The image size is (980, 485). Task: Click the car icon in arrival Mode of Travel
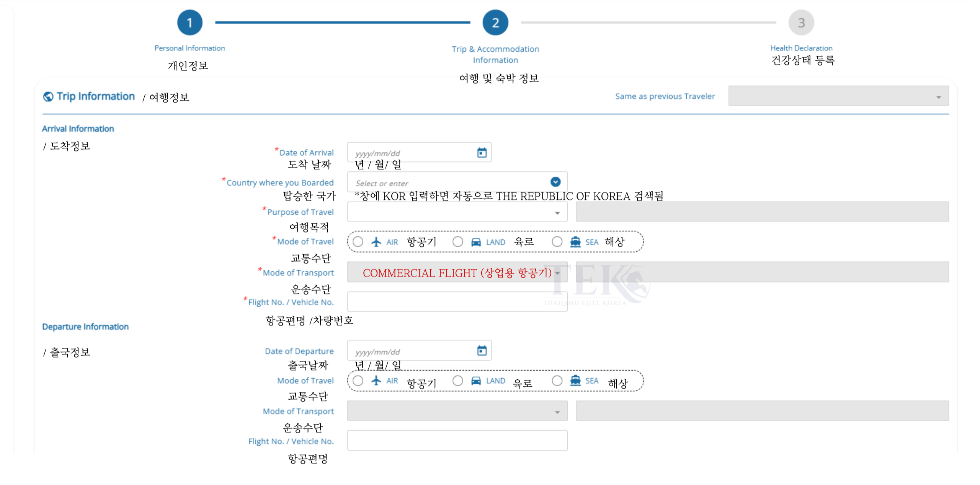tap(476, 242)
